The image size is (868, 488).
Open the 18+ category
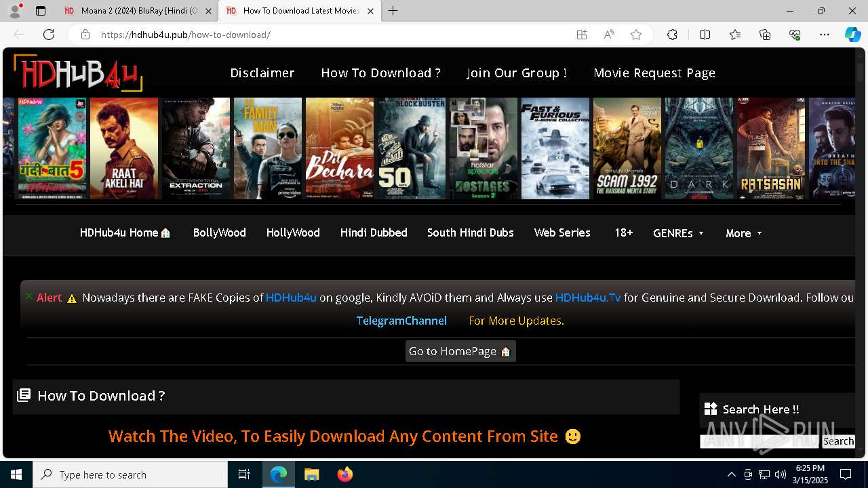click(623, 232)
